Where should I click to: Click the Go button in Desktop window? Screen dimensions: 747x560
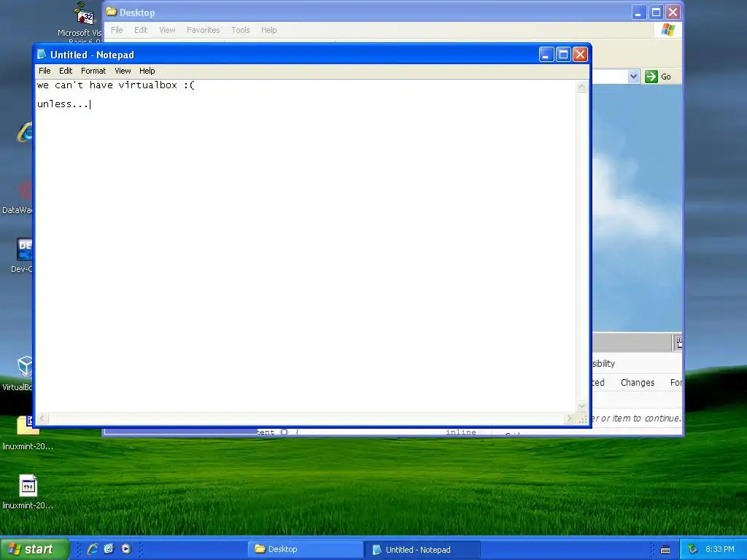658,77
